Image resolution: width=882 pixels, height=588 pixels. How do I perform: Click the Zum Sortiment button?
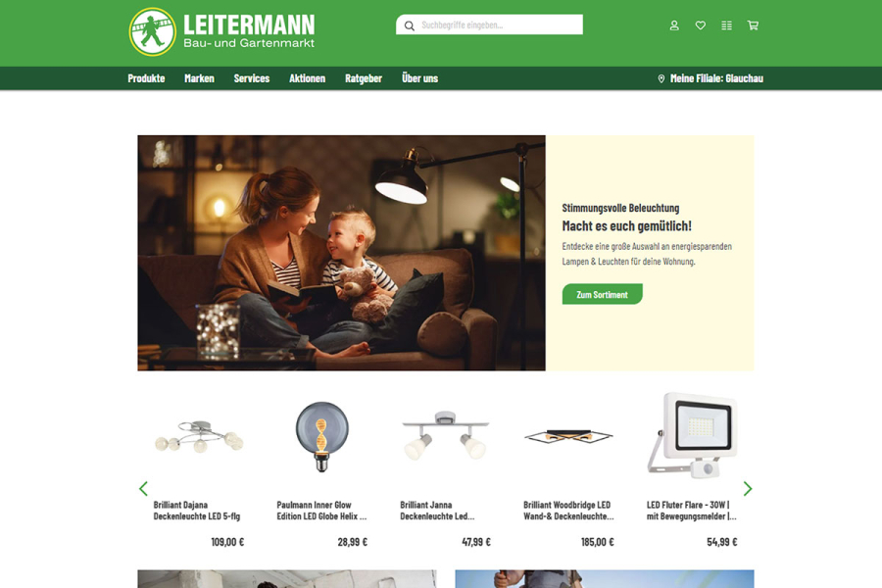tap(602, 294)
